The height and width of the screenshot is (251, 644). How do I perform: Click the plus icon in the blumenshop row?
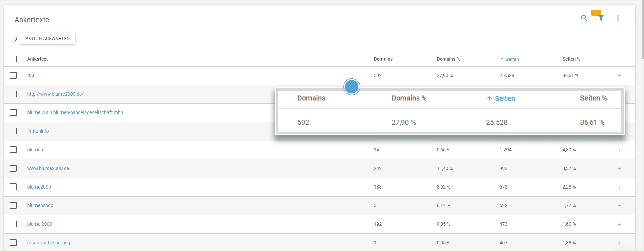[619, 206]
